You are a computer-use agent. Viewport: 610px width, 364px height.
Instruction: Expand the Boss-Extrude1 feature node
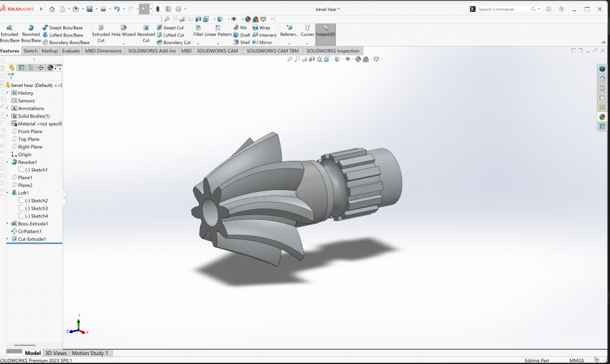[8, 224]
